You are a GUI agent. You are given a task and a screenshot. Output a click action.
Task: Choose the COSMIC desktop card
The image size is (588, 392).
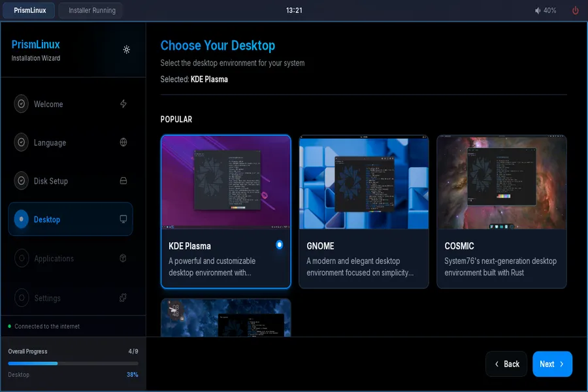(x=502, y=212)
